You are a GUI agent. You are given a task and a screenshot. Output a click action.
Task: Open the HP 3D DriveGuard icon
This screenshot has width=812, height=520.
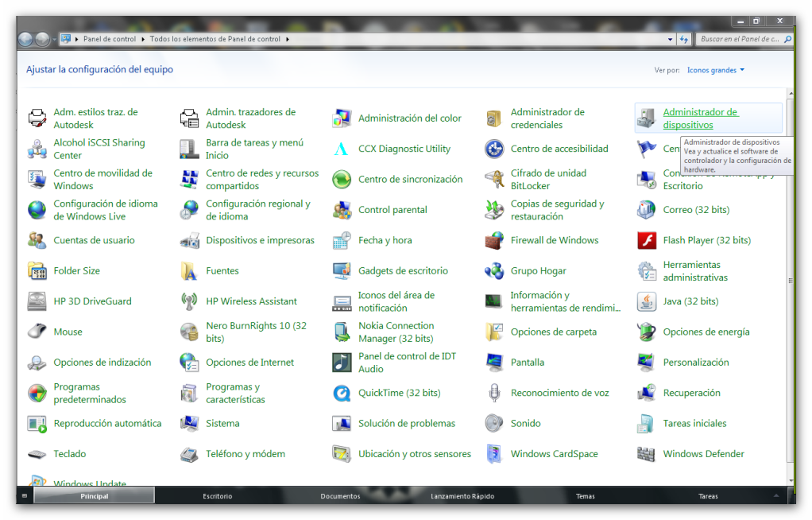(37, 301)
